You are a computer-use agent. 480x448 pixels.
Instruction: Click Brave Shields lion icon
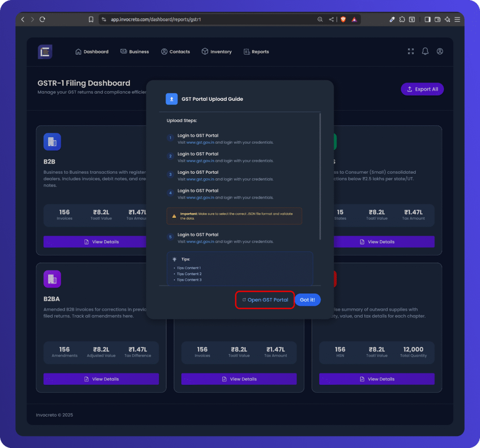(343, 19)
